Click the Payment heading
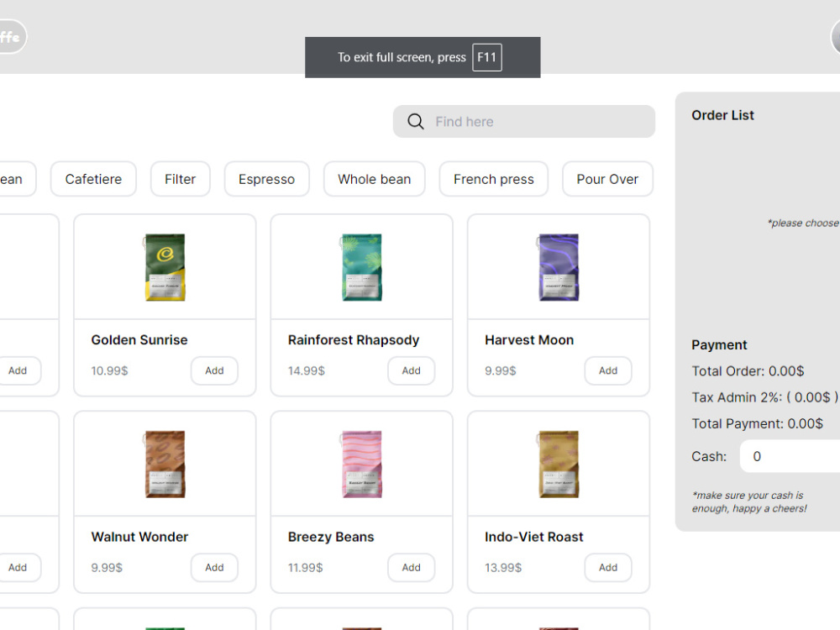 [719, 345]
